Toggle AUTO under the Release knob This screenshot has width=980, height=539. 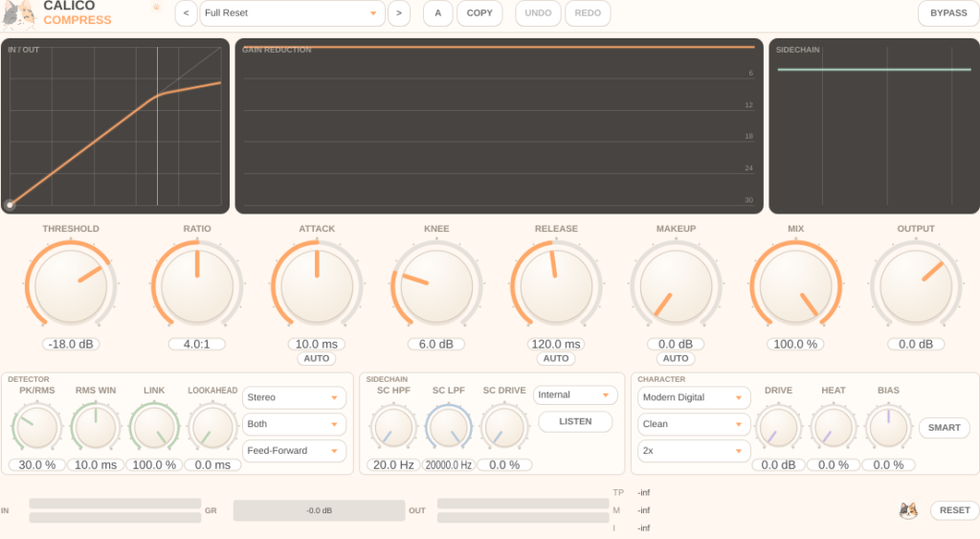pos(556,358)
